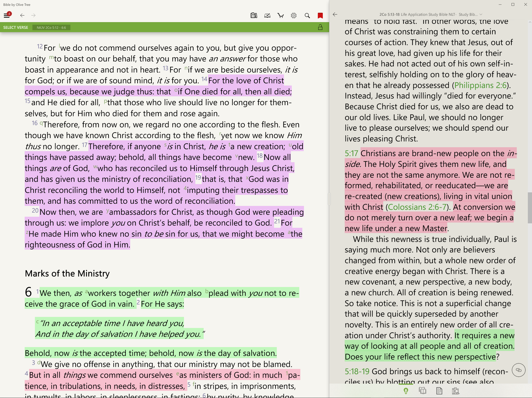This screenshot has width=532, height=398.
Task: Click the study pane vertical scrollbar thumb
Action: 530,208
